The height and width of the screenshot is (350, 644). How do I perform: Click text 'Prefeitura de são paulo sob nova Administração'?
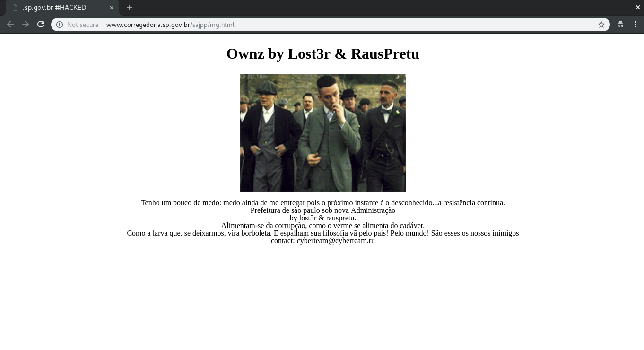(323, 210)
